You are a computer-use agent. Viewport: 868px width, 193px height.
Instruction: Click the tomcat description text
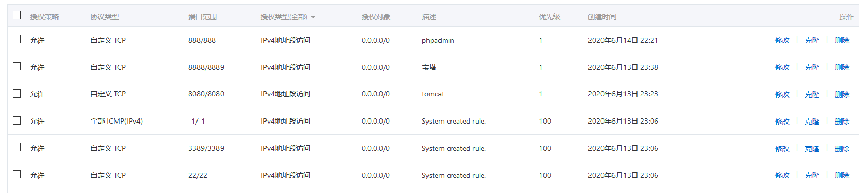433,94
